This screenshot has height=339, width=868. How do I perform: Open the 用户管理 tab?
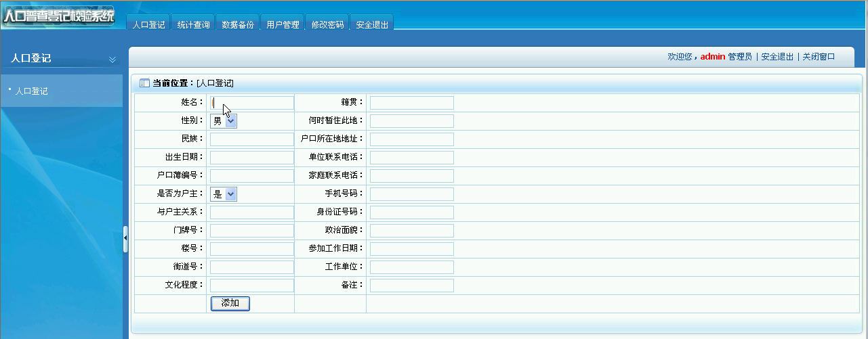point(283,24)
